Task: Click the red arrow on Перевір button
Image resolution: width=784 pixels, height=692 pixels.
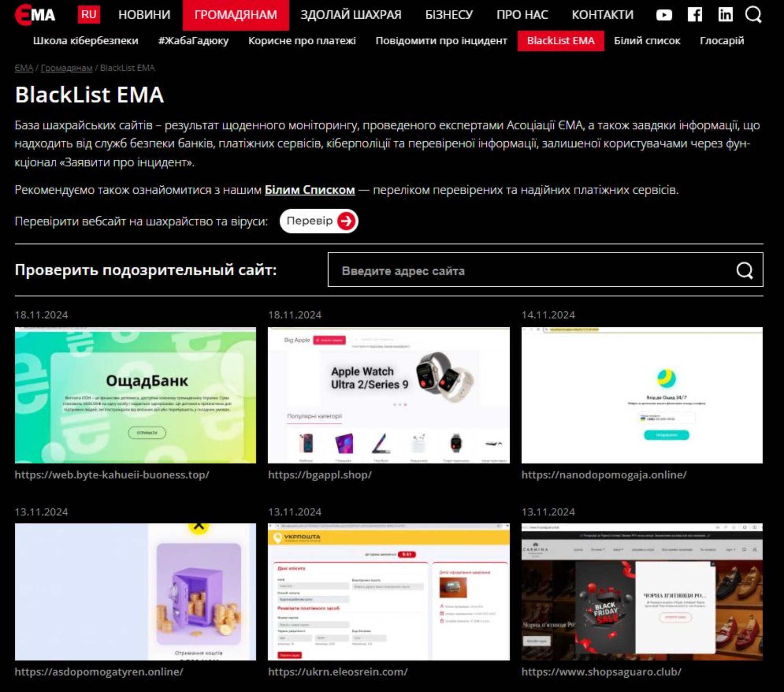Action: 346,221
